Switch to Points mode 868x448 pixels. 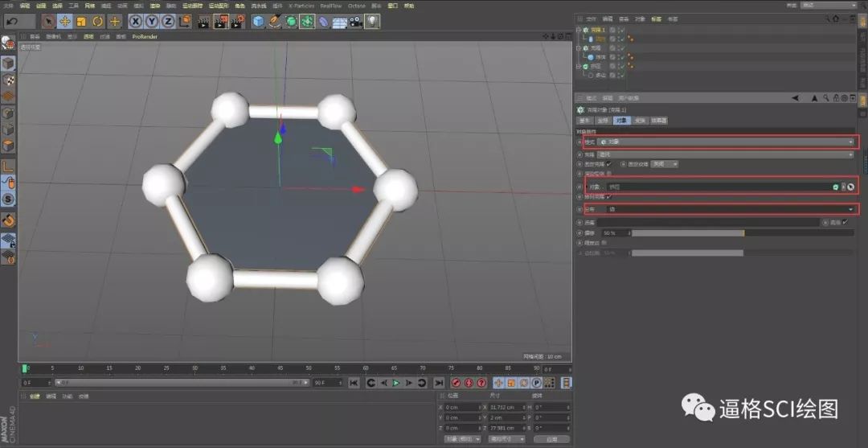click(x=8, y=113)
